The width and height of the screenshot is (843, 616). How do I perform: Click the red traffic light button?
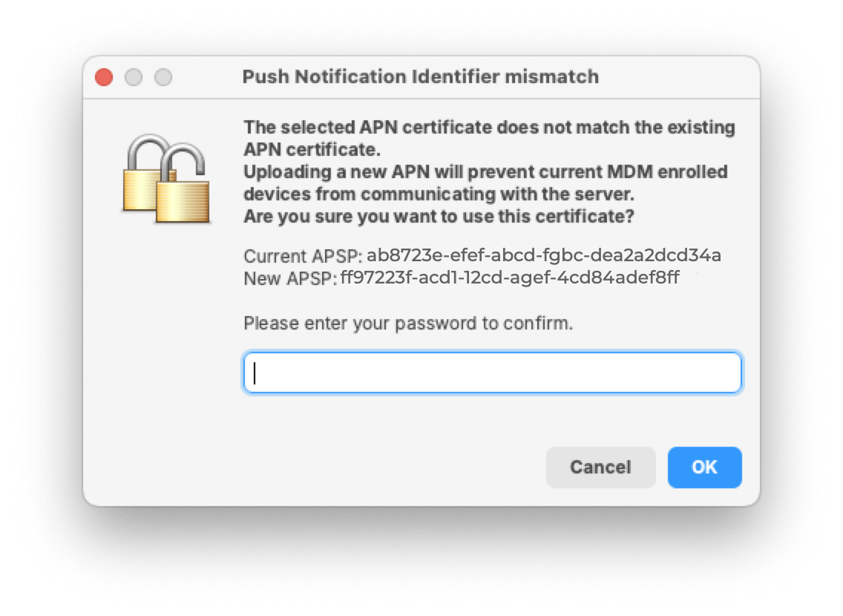point(104,76)
